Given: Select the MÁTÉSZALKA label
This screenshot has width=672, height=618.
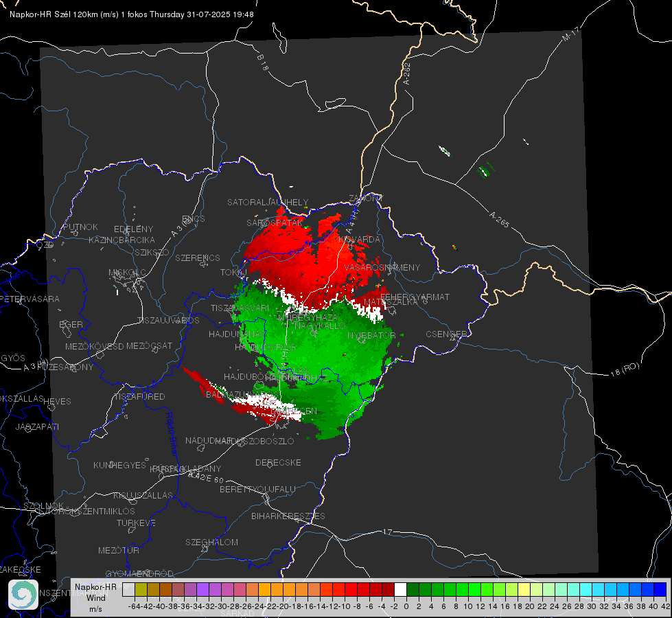Looking at the screenshot, I should point(391,302).
